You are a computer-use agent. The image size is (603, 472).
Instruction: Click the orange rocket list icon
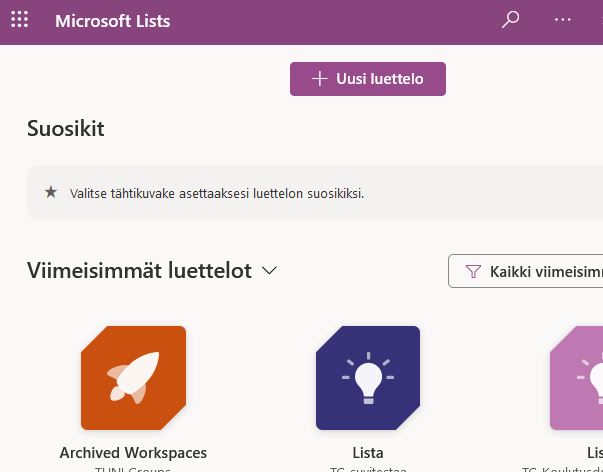tap(133, 378)
